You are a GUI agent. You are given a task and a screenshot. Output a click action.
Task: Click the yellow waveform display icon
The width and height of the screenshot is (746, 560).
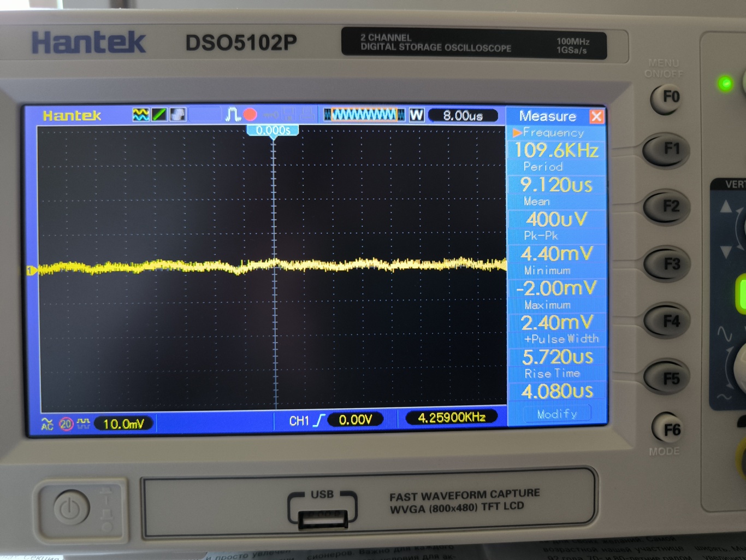[x=141, y=115]
